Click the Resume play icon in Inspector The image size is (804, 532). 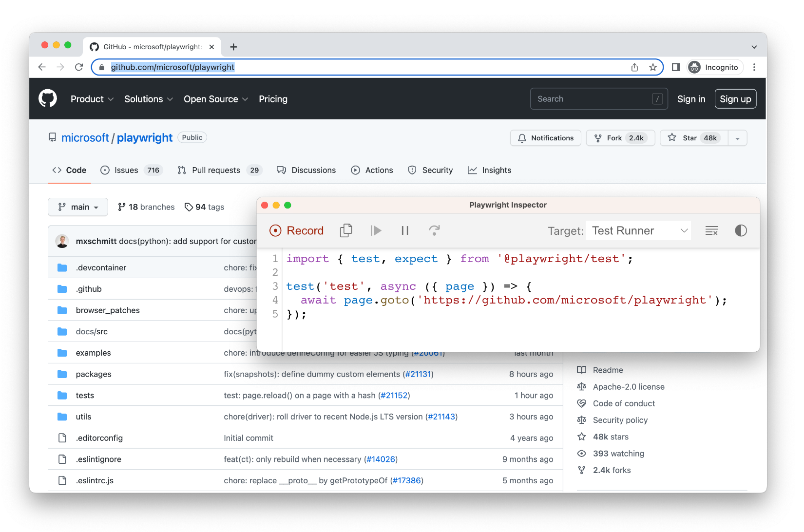tap(376, 230)
